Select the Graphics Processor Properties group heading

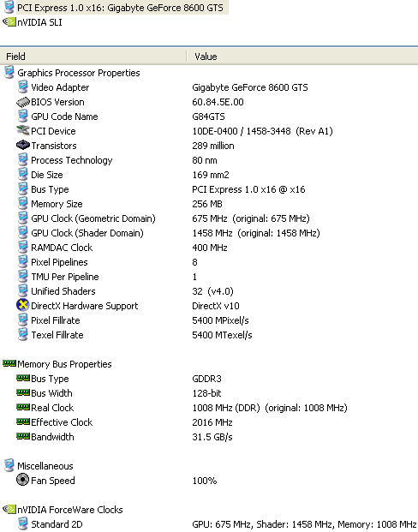point(79,73)
